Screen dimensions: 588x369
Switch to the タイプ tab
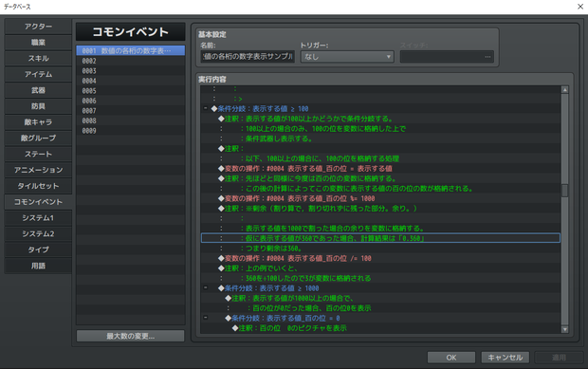click(38, 249)
